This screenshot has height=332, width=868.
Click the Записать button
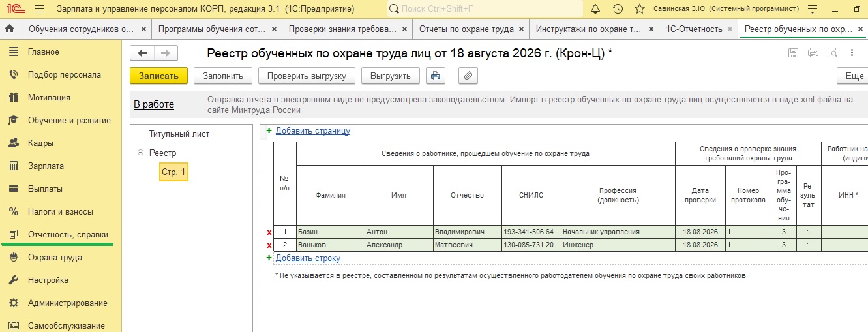tap(158, 76)
